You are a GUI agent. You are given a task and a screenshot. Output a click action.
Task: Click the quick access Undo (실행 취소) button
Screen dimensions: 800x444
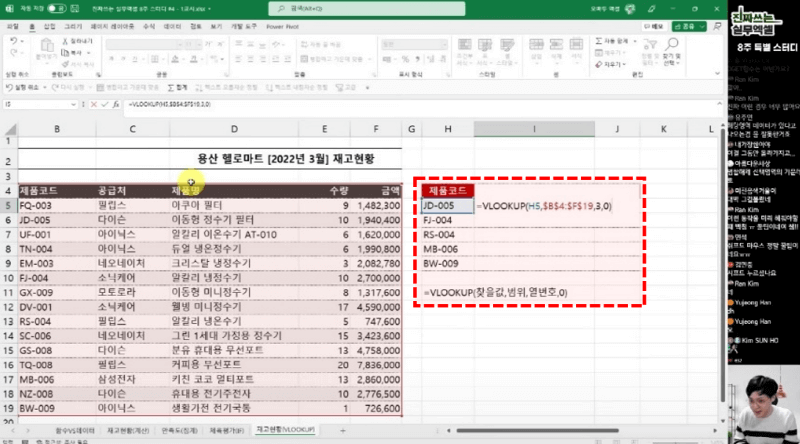coord(22,88)
